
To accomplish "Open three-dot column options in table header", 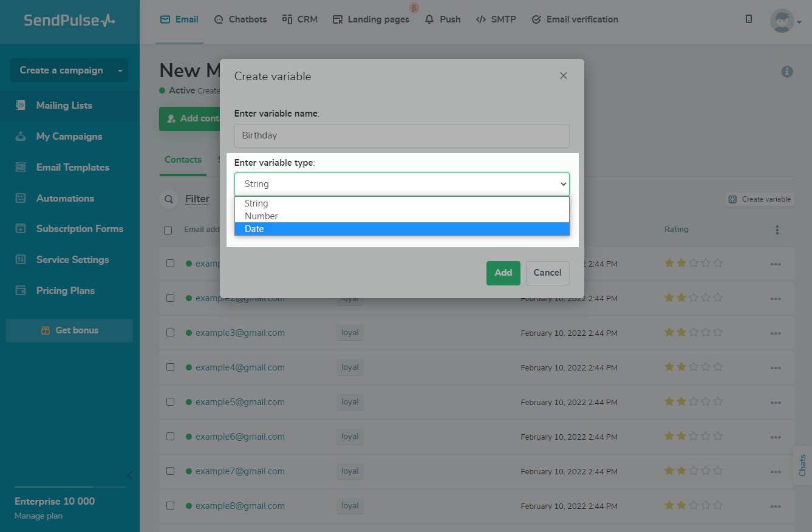I will point(777,230).
